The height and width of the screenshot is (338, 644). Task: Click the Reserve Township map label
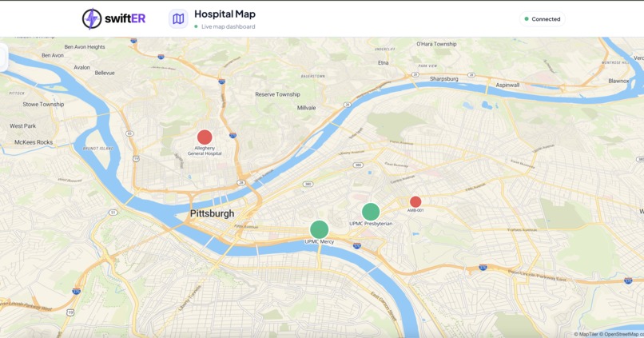click(277, 94)
